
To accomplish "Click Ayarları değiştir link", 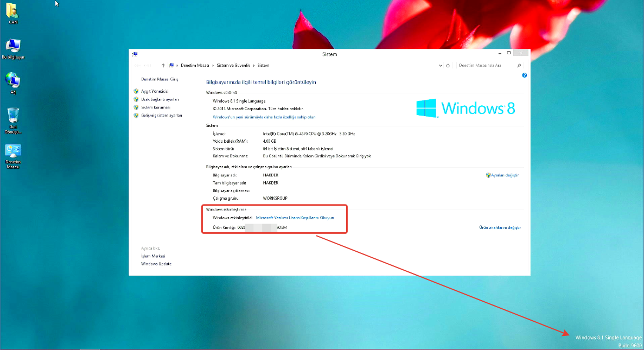I will [505, 175].
